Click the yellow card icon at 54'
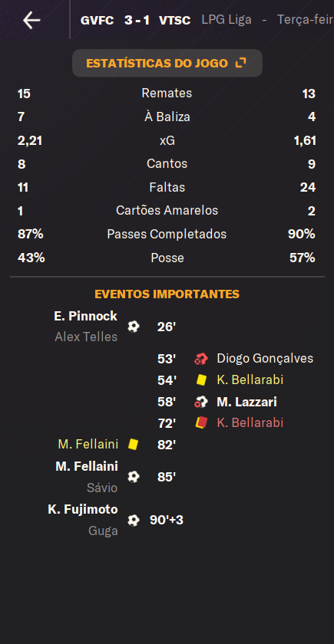 [201, 380]
